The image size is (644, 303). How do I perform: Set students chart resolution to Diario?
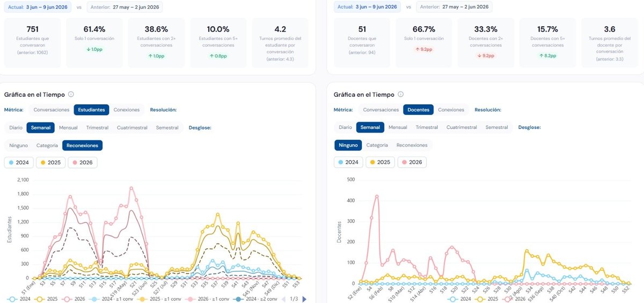(16, 127)
